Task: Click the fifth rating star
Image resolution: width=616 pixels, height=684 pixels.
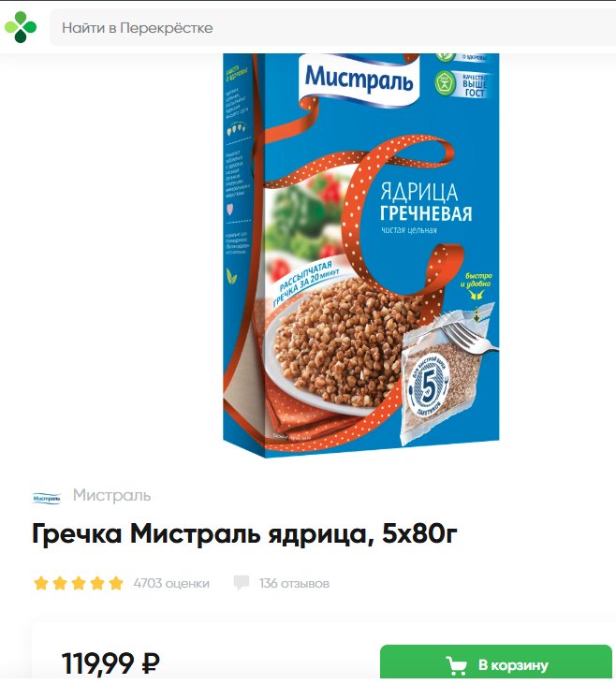Action: coord(116,583)
